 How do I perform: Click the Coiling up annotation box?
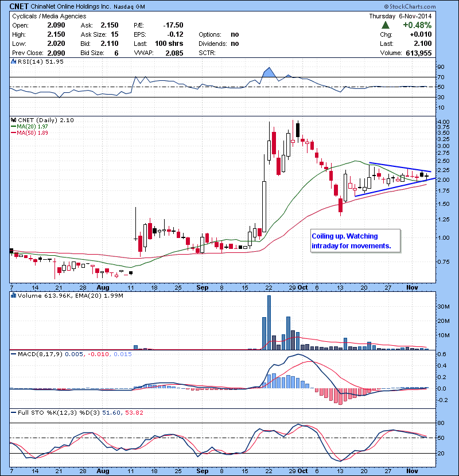coord(355,241)
